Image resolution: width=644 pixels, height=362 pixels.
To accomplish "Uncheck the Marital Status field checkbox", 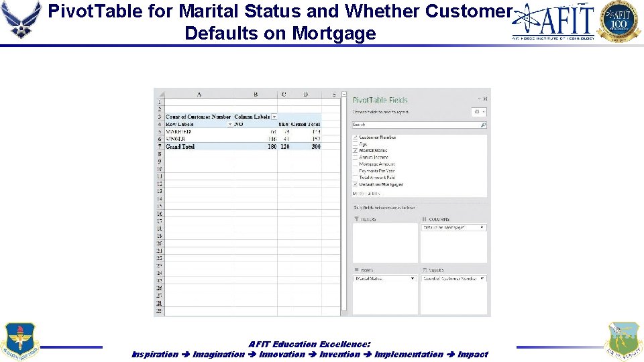I will click(x=356, y=151).
